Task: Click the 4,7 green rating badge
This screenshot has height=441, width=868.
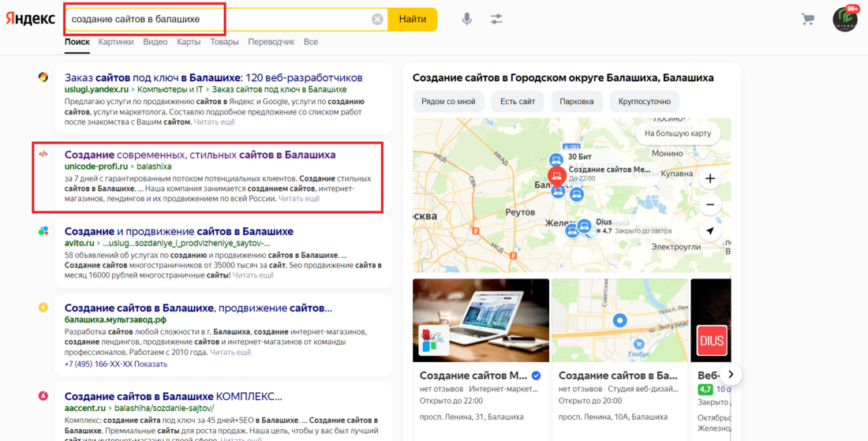Action: click(x=705, y=390)
